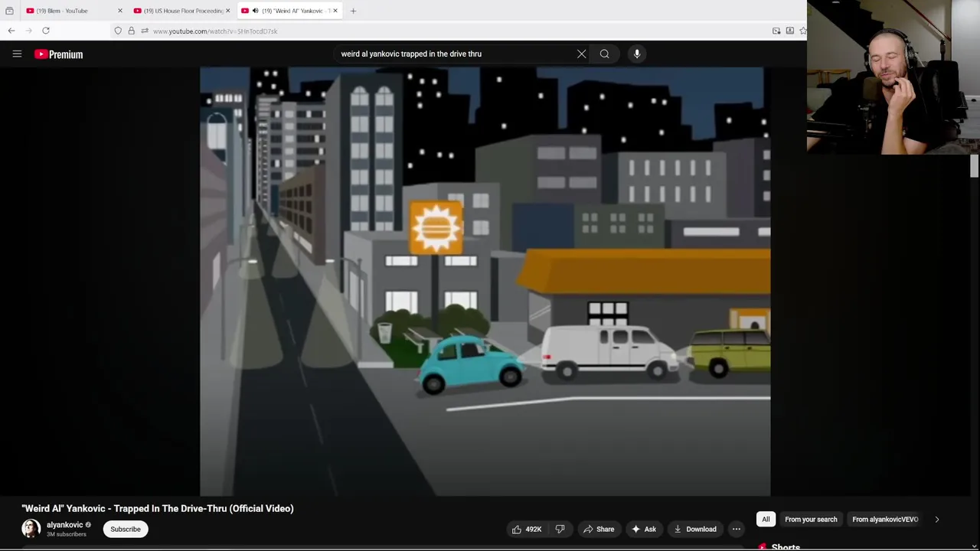
Task: Select the From your search chip
Action: click(811, 519)
